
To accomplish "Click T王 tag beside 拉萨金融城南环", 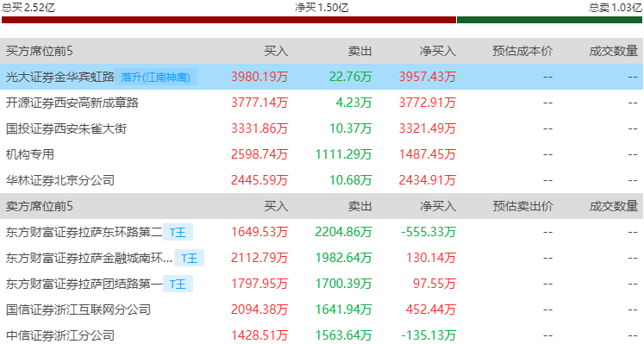I will coord(190,258).
